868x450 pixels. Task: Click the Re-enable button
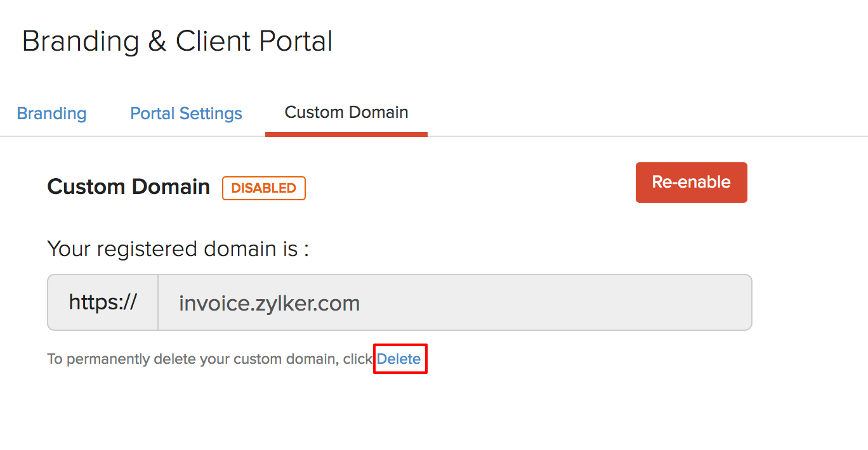[691, 183]
